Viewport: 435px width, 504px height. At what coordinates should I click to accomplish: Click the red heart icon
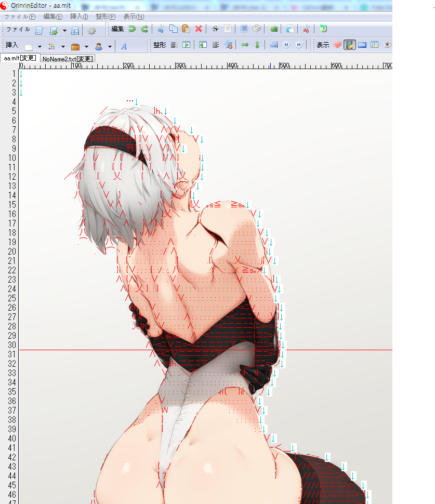(337, 45)
